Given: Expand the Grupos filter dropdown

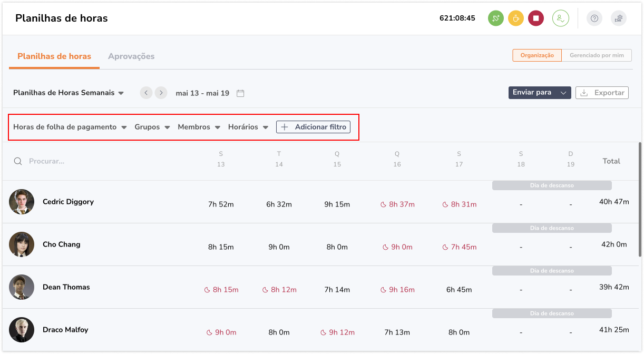Looking at the screenshot, I should pos(152,127).
